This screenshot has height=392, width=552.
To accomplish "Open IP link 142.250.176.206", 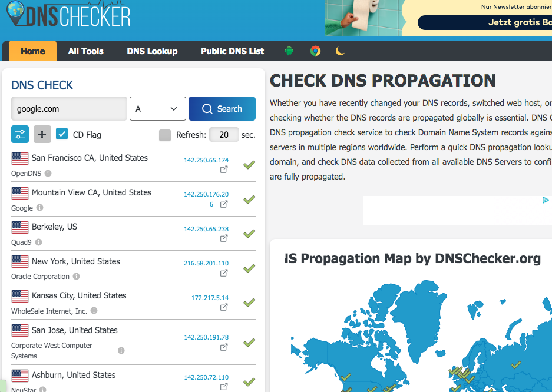I will pos(206,199).
